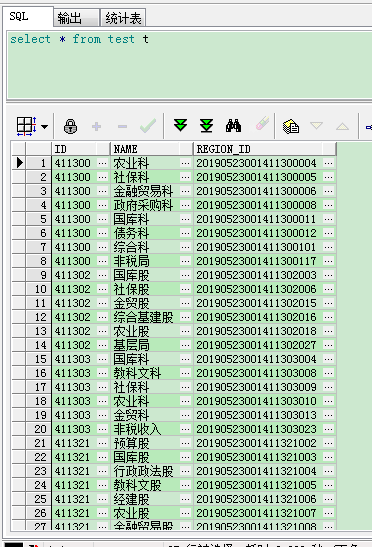
Task: Click the clear record eraser icon
Action: coord(262,123)
